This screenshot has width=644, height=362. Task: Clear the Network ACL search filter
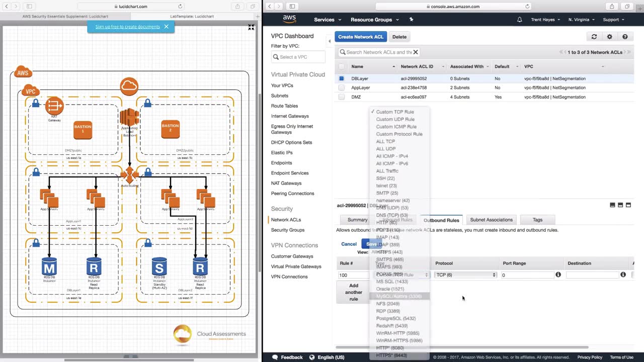(416, 52)
